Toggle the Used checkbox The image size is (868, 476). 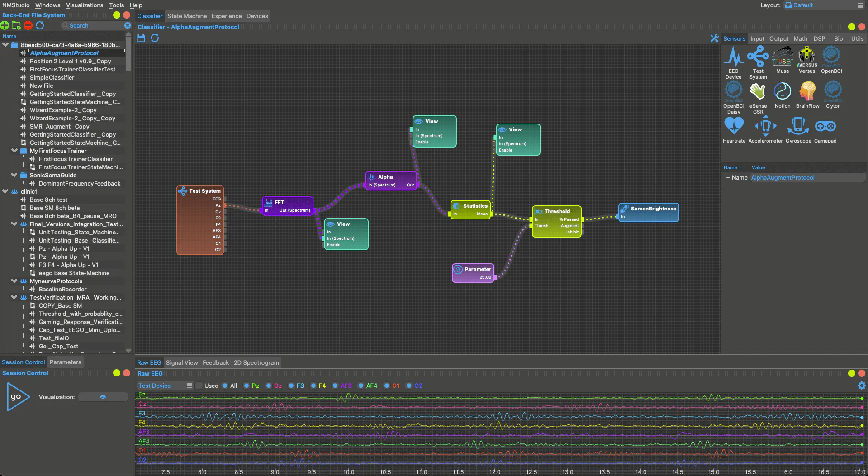click(199, 386)
